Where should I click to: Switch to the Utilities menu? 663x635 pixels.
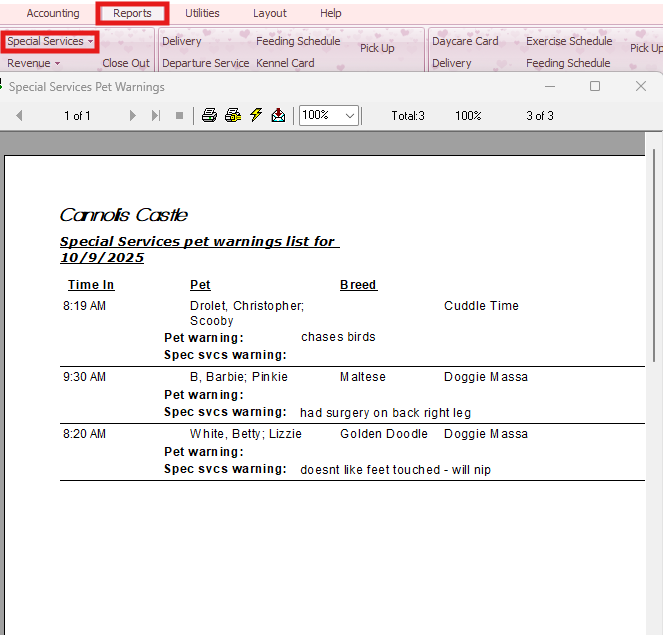click(x=202, y=13)
